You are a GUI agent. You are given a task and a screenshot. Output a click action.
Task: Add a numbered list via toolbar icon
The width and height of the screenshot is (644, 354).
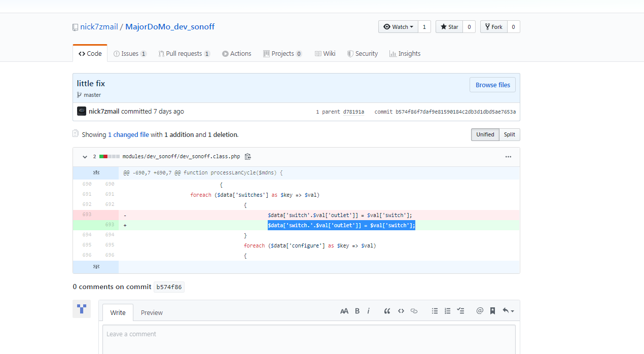coord(447,311)
